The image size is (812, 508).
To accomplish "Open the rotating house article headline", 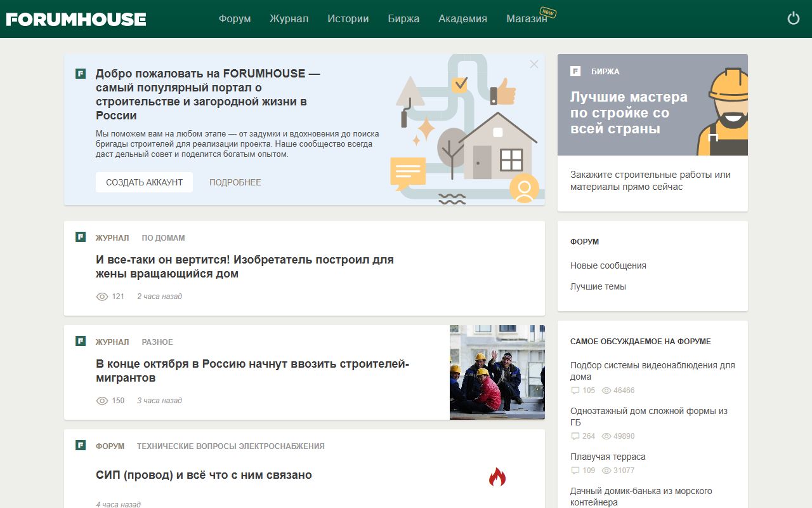I will (245, 267).
